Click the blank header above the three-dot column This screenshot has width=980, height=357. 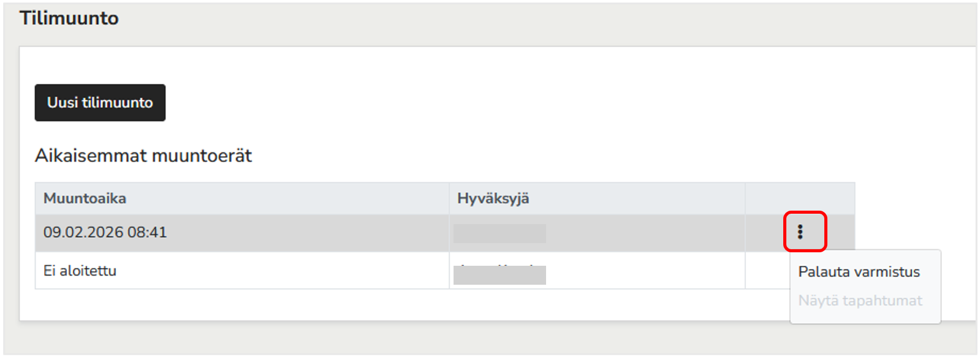coord(800,198)
